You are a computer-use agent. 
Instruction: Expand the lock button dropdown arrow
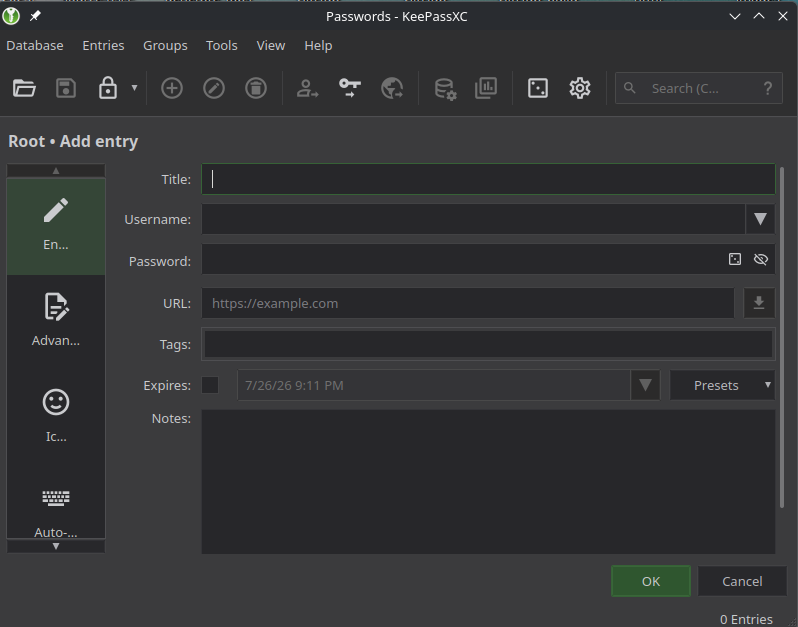click(x=134, y=88)
